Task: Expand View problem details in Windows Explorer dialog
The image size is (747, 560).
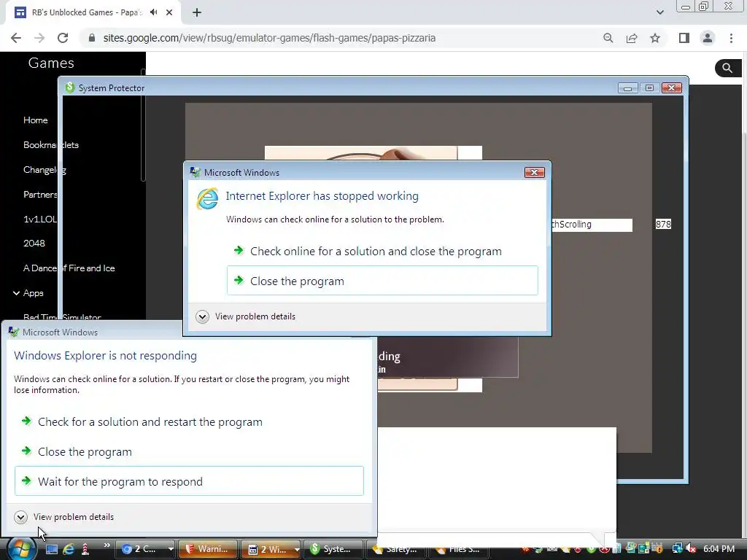Action: tap(64, 517)
